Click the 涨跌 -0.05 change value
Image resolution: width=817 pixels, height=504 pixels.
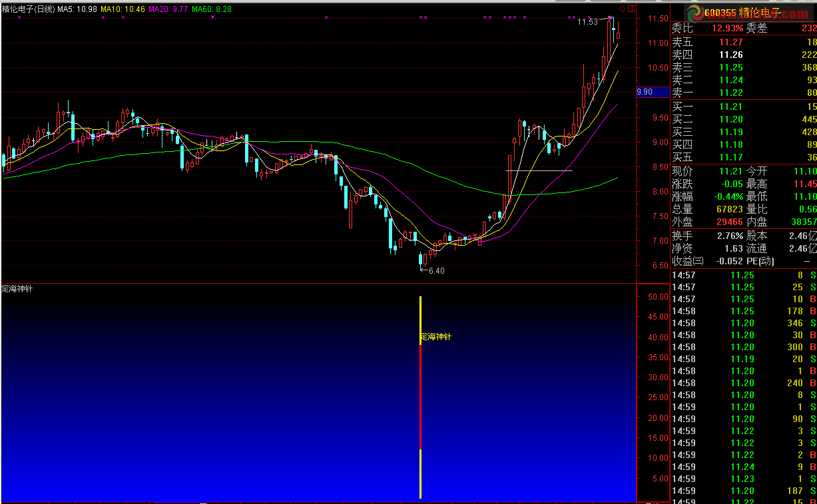coord(731,184)
